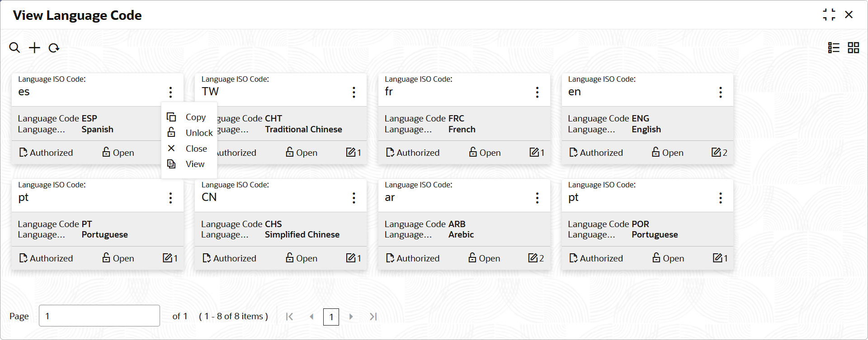The image size is (868, 340).
Task: Jump to the last page
Action: [x=373, y=317]
